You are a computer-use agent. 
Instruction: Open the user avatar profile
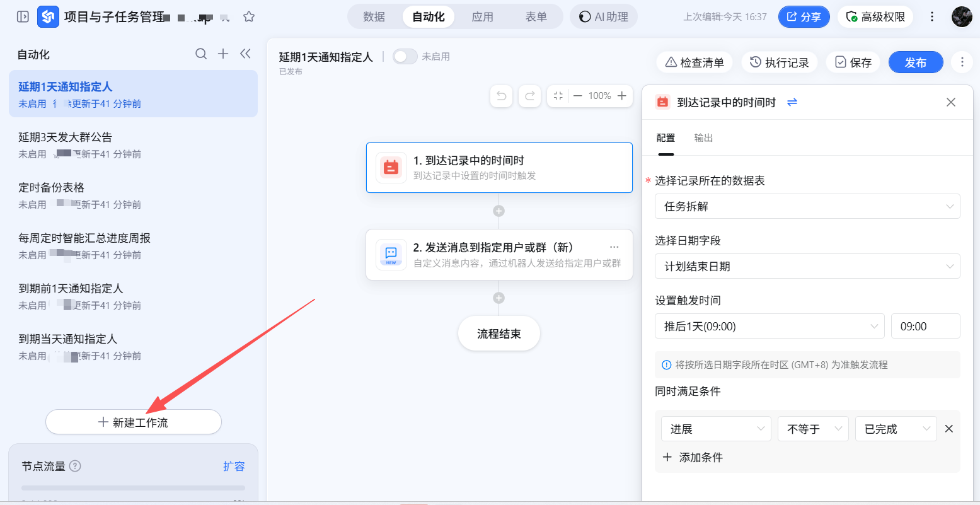pos(962,17)
